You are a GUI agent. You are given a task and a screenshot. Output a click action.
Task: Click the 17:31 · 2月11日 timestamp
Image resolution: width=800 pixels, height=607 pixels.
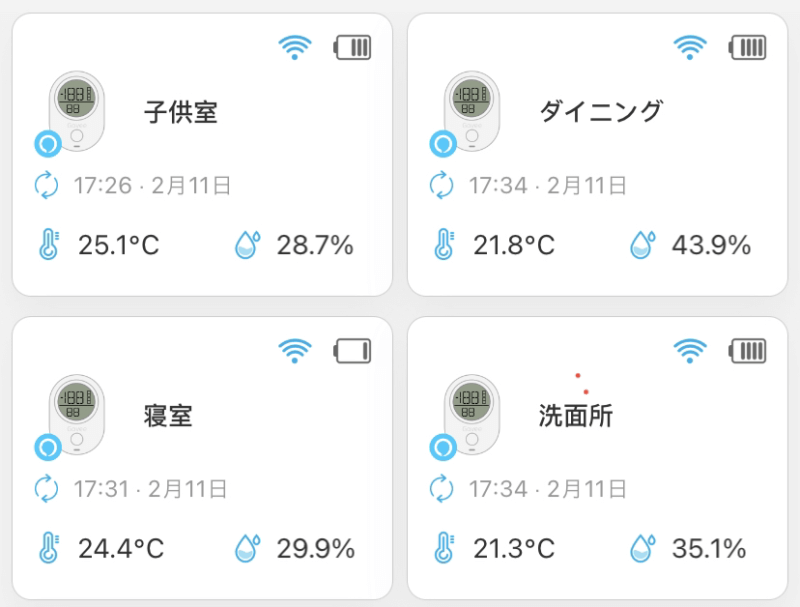(x=150, y=489)
